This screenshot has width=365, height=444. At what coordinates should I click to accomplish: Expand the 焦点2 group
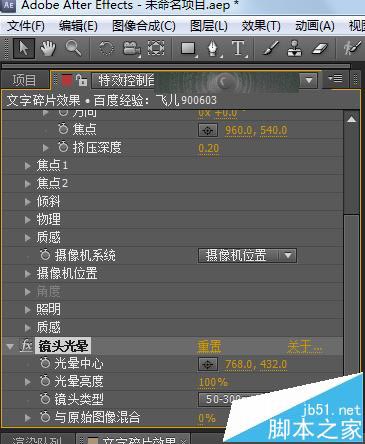pos(28,184)
